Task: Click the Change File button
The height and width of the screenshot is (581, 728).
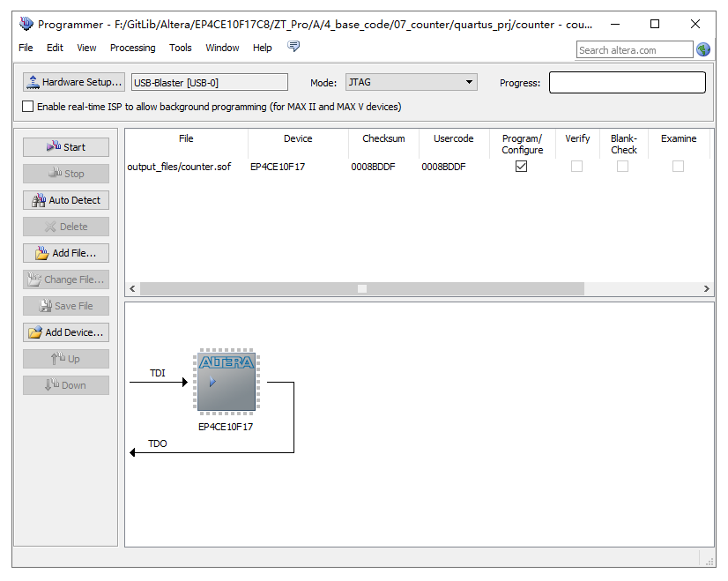Action: (x=66, y=279)
